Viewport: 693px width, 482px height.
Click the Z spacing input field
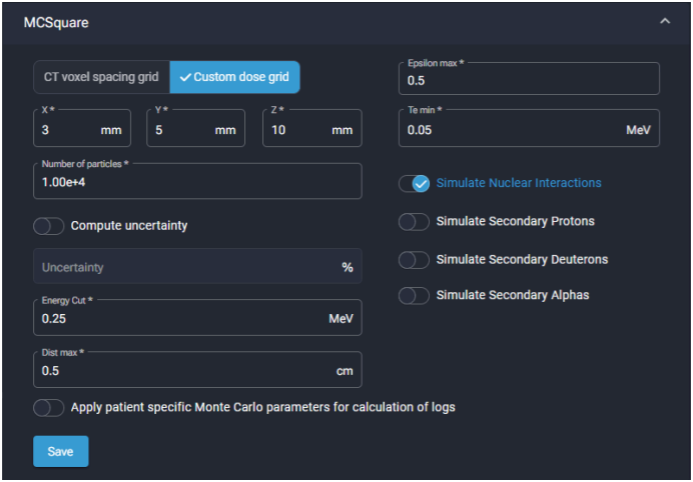[297, 129]
